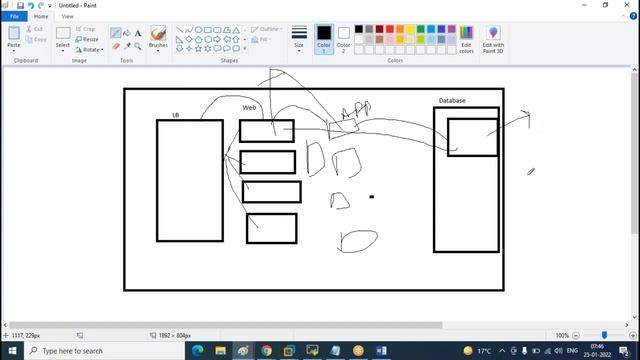Expand the Shapes gallery More arrow
This screenshot has width=640, height=360.
(245, 49)
